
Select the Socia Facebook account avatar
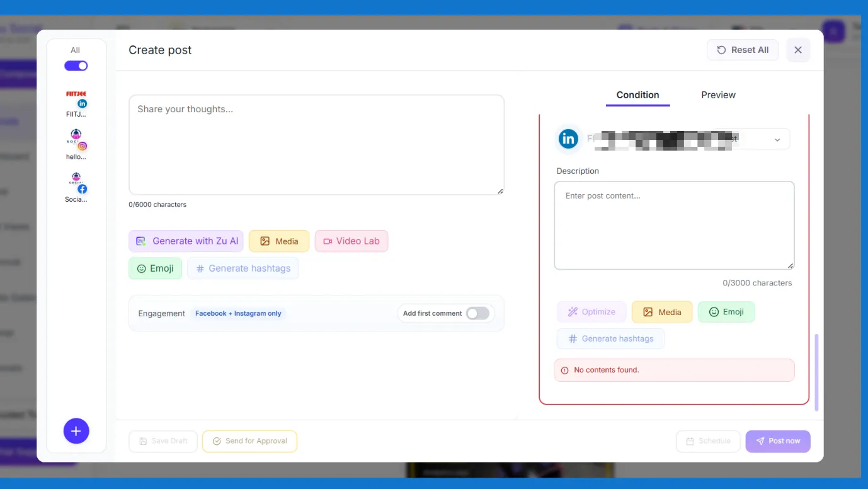point(76,183)
